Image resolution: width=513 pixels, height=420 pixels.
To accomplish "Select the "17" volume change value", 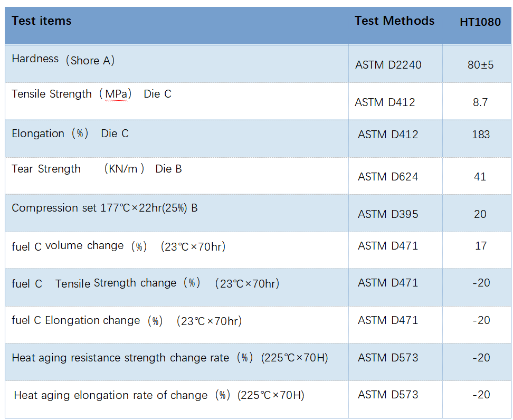I will tap(481, 246).
